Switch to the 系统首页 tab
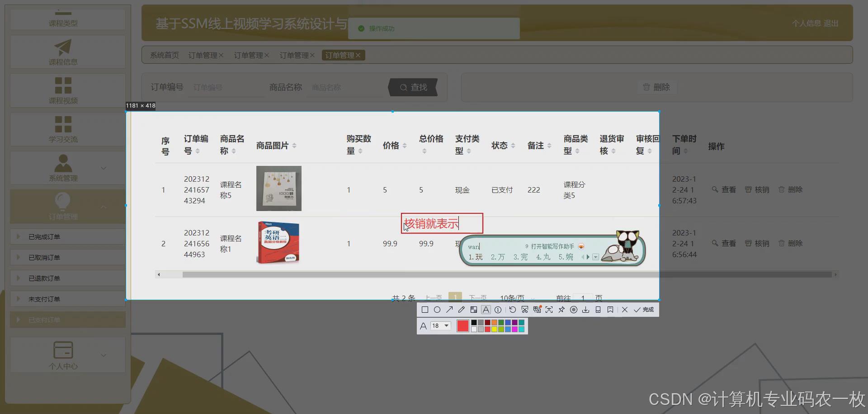Image resolution: width=868 pixels, height=414 pixels. click(164, 55)
